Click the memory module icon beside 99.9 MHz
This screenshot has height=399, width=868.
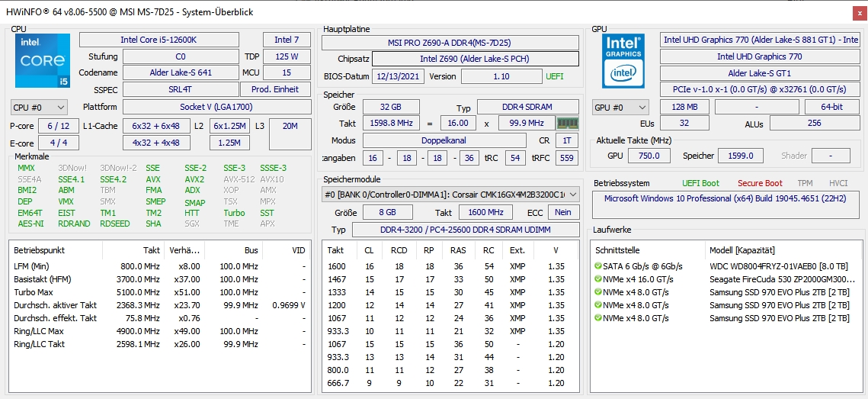(568, 123)
